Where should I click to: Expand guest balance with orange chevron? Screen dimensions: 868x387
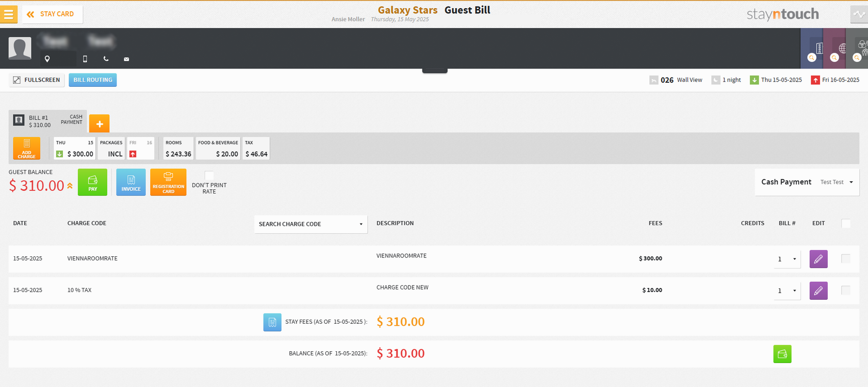coord(70,186)
